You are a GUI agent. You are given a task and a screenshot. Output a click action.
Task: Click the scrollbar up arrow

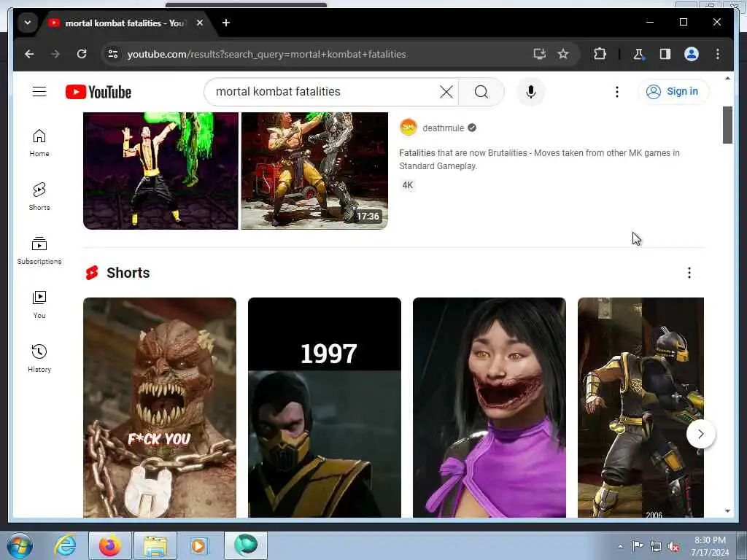tap(727, 78)
